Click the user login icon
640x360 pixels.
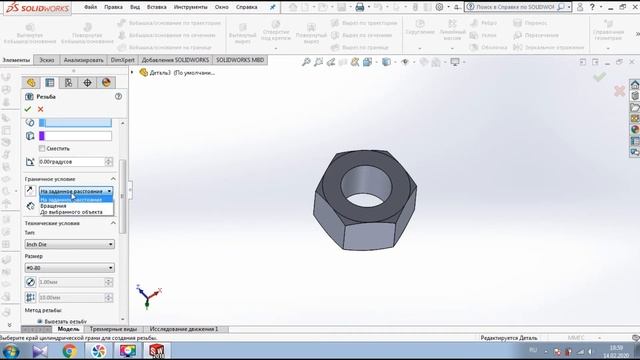pos(580,7)
